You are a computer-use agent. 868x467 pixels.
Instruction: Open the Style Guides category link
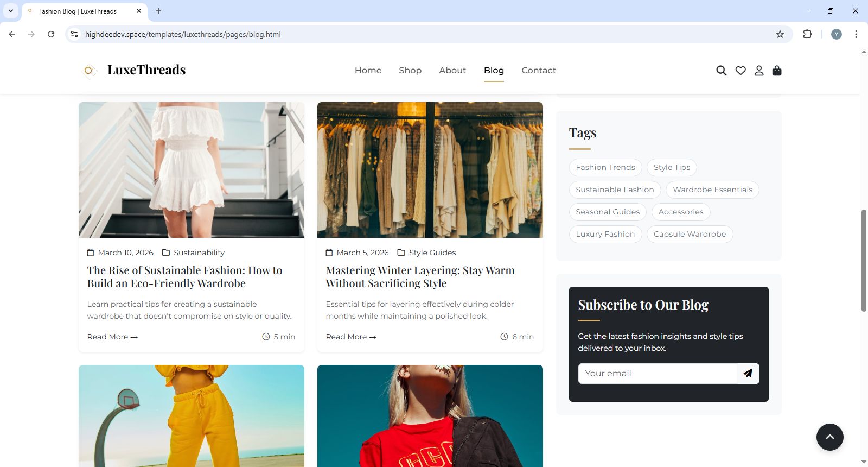tap(432, 253)
